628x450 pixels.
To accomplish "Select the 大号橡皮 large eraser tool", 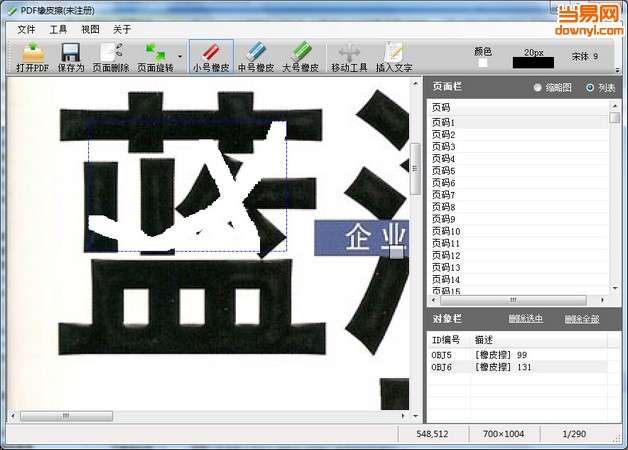I will [x=301, y=57].
